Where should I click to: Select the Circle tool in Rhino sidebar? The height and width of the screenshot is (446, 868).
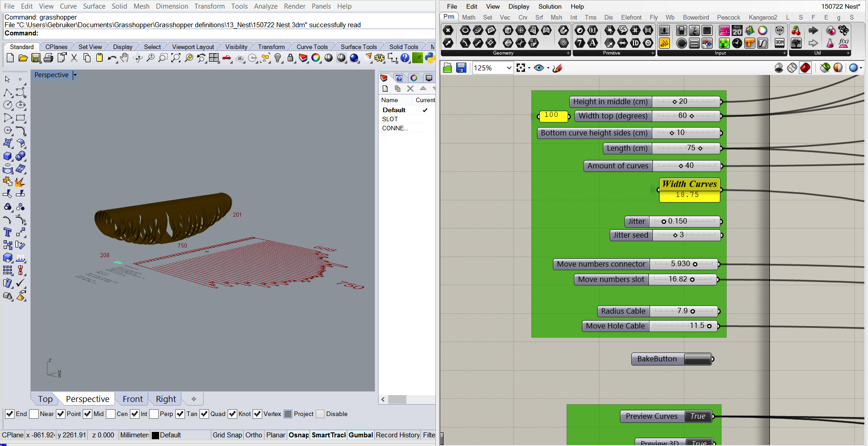(x=7, y=105)
